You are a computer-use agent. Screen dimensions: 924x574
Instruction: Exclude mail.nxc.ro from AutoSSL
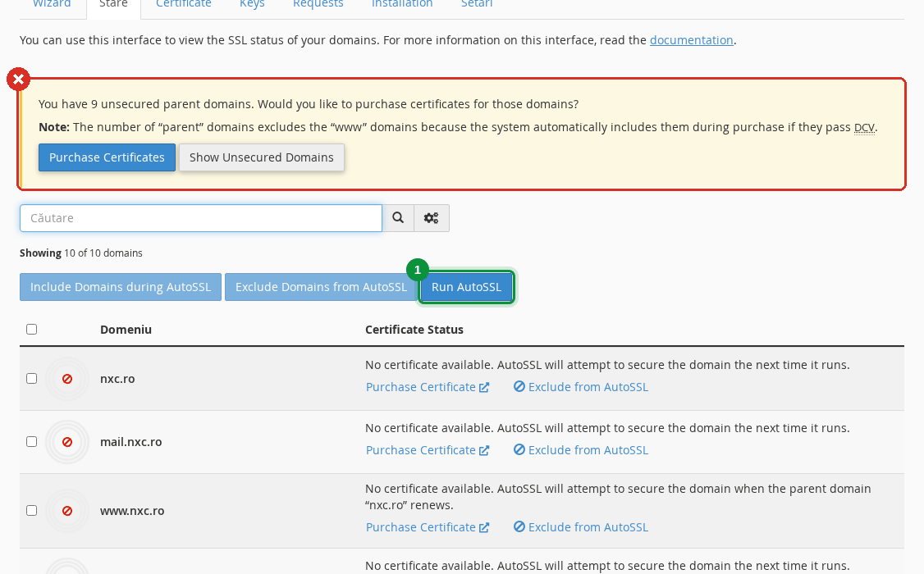(x=580, y=450)
